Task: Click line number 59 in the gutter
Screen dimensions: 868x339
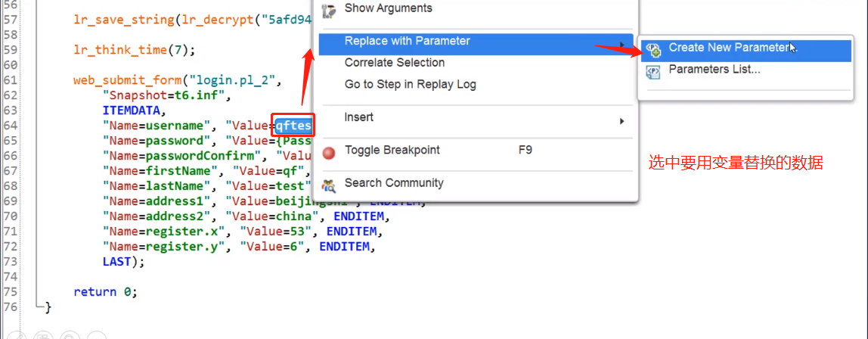Action: pyautogui.click(x=11, y=50)
